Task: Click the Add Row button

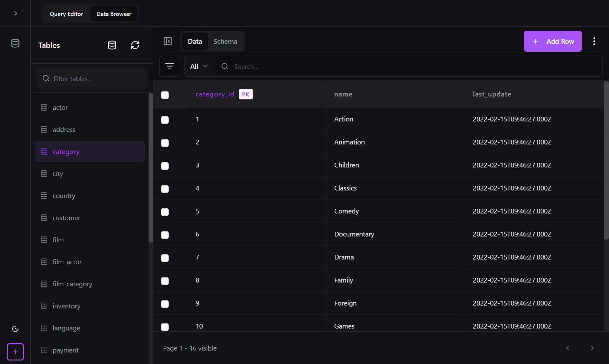Action: tap(553, 41)
